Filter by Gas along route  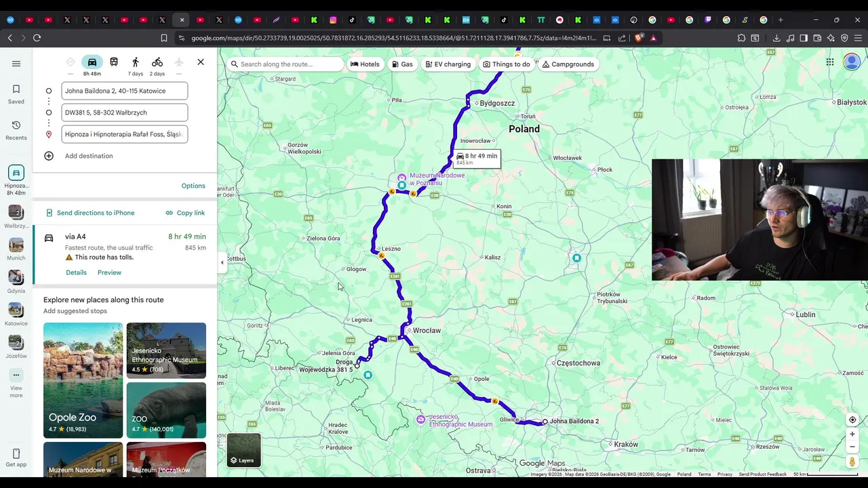(x=402, y=64)
